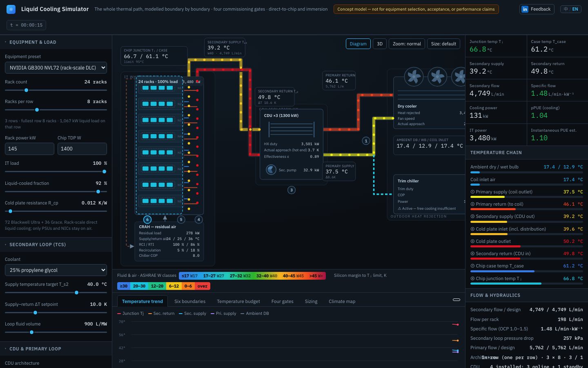588x368 pixels.
Task: Toggle language to EN
Action: pos(575,9)
